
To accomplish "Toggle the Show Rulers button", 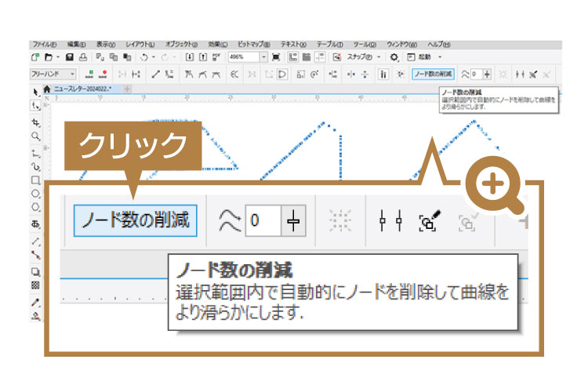I will 293,57.
